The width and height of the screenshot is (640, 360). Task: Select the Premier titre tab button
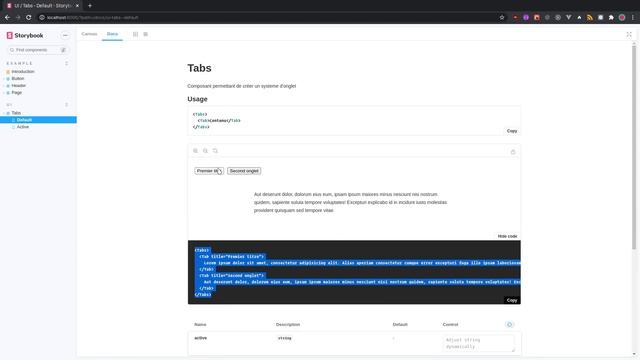[x=209, y=171]
